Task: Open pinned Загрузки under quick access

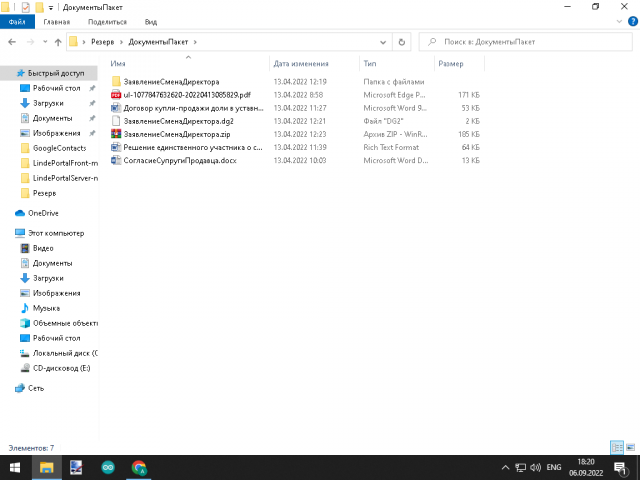Action: pos(48,103)
